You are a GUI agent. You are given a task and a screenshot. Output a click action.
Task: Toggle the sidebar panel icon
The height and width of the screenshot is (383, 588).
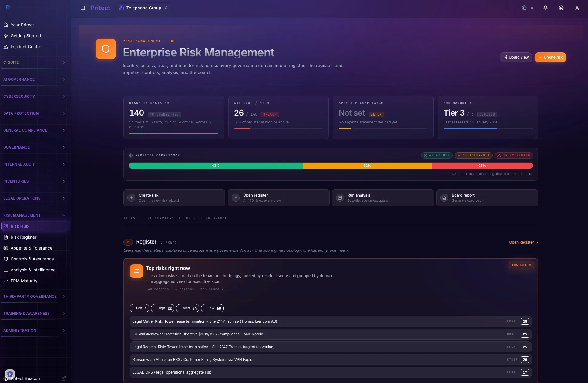click(83, 8)
